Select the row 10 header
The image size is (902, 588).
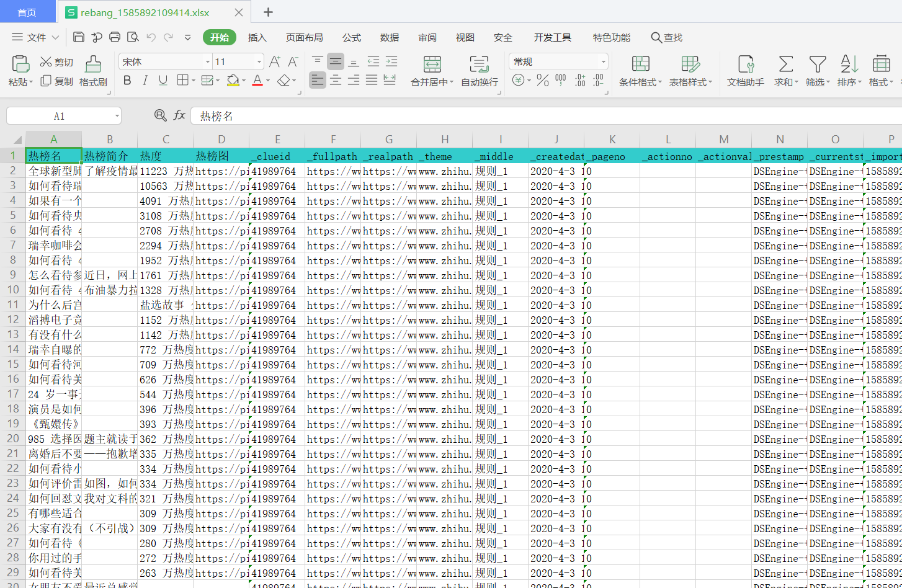coord(12,290)
